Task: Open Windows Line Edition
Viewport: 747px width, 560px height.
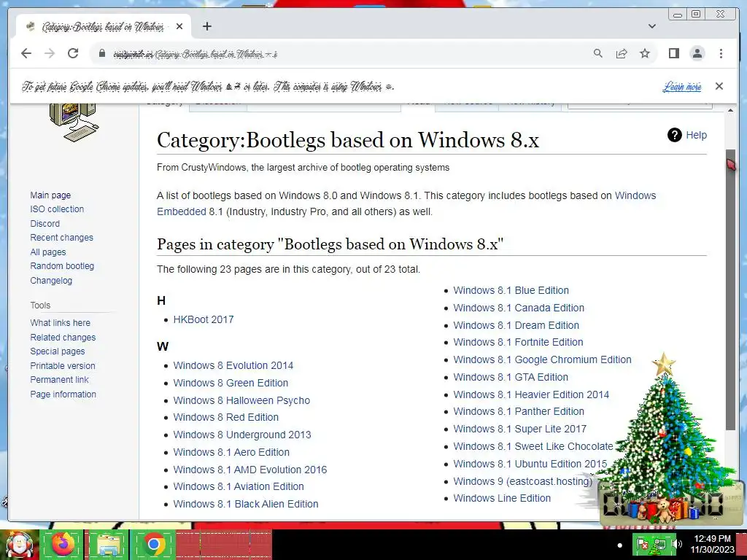Action: [502, 498]
